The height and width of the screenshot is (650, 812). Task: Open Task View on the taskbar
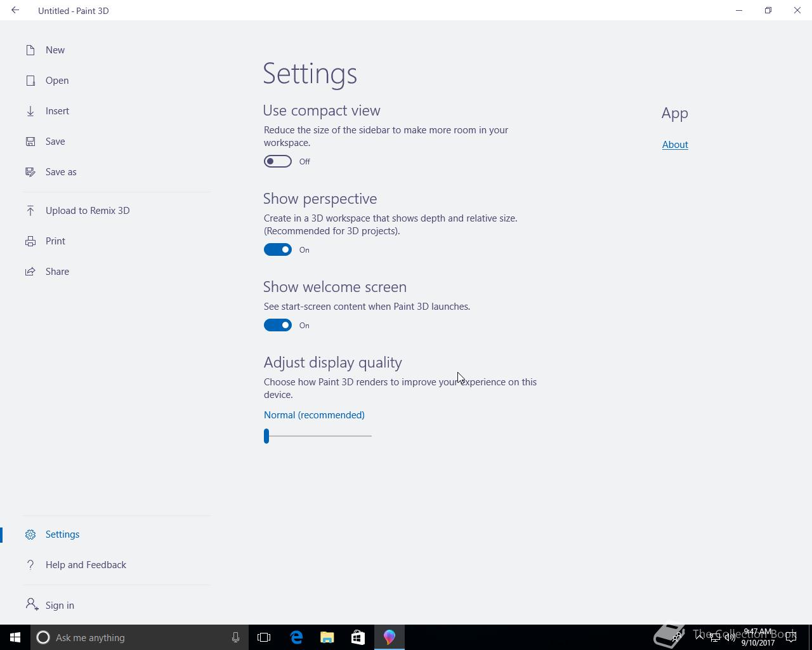pyautogui.click(x=264, y=637)
